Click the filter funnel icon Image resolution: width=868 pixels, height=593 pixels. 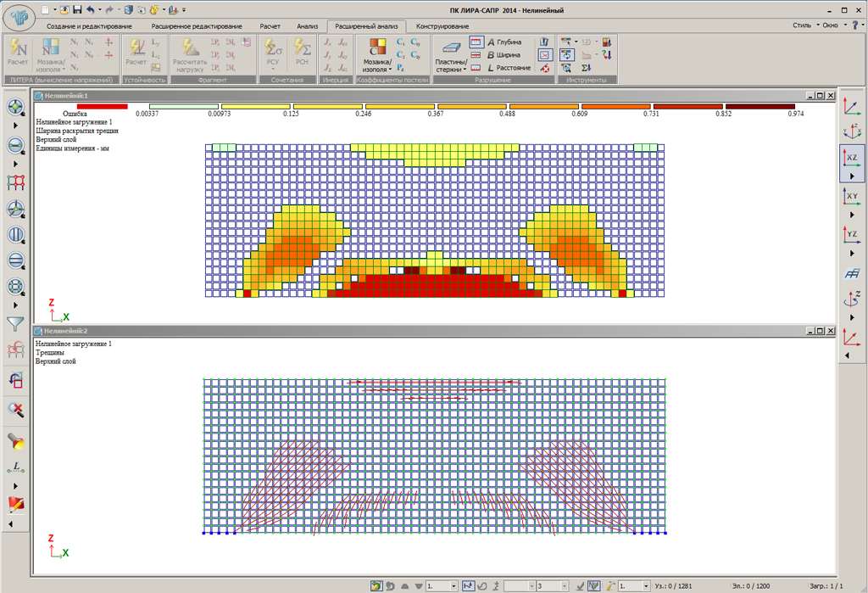coord(15,323)
